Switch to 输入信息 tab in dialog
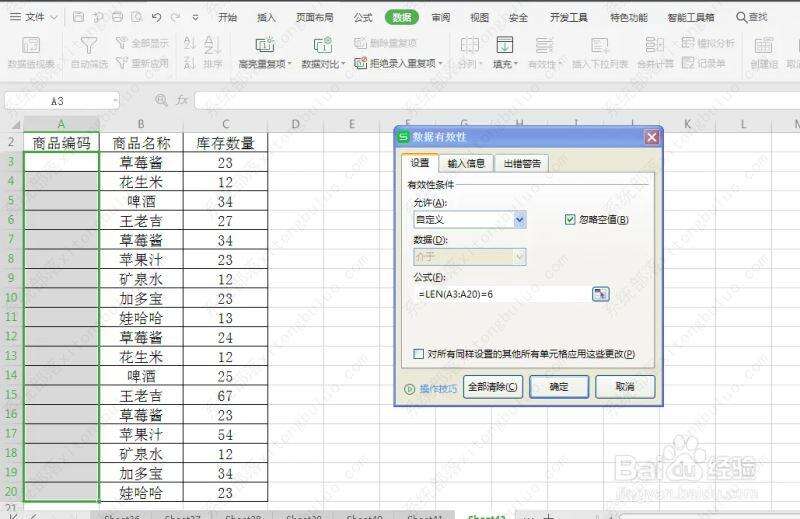 click(x=466, y=163)
